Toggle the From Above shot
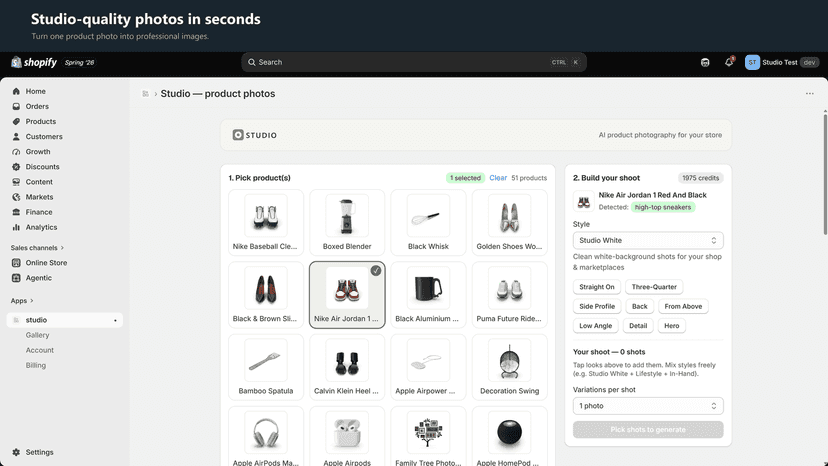828x466 pixels. (x=683, y=306)
